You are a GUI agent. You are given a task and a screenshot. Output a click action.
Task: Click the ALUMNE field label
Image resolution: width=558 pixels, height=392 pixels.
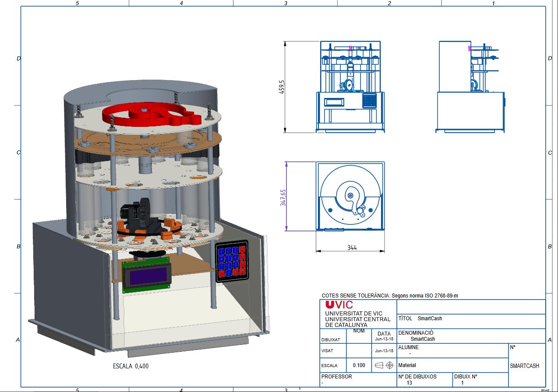pos(408,347)
